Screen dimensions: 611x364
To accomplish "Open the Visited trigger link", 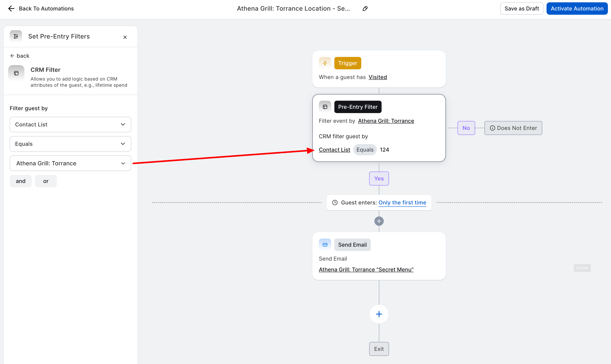I will coord(378,77).
